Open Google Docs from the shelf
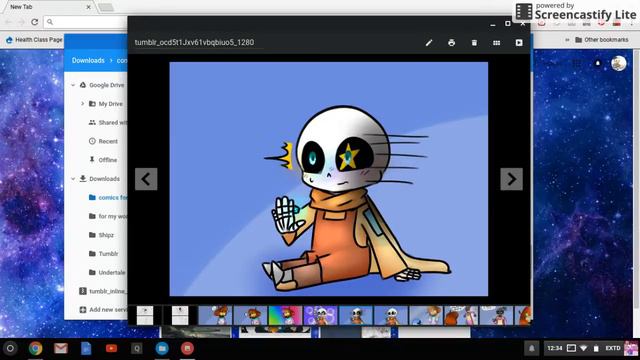The image size is (640, 360). pyautogui.click(x=86, y=348)
